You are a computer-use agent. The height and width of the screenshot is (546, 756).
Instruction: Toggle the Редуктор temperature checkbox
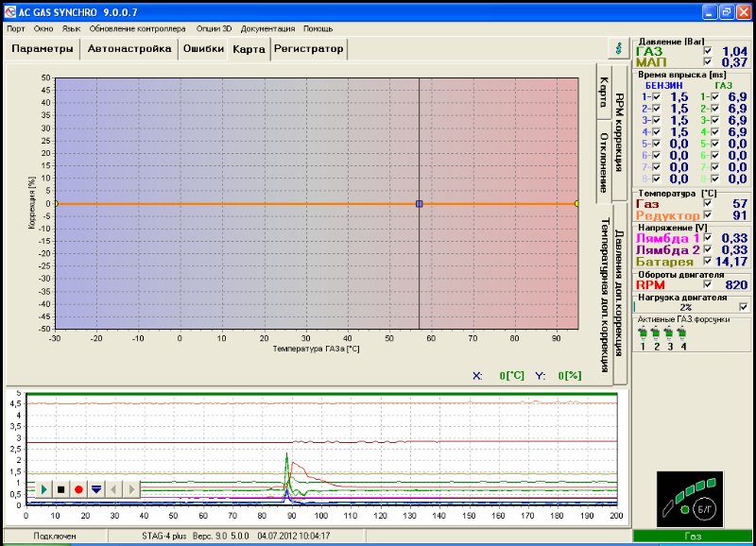point(708,215)
